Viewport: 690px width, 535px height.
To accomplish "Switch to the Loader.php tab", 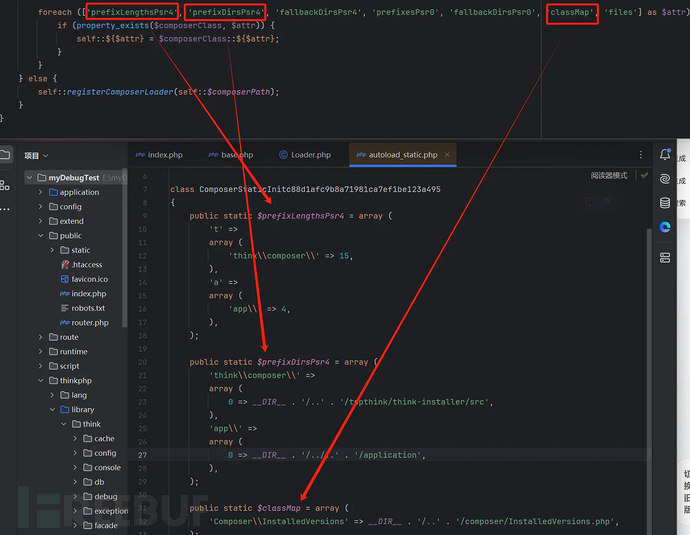I will pyautogui.click(x=304, y=155).
